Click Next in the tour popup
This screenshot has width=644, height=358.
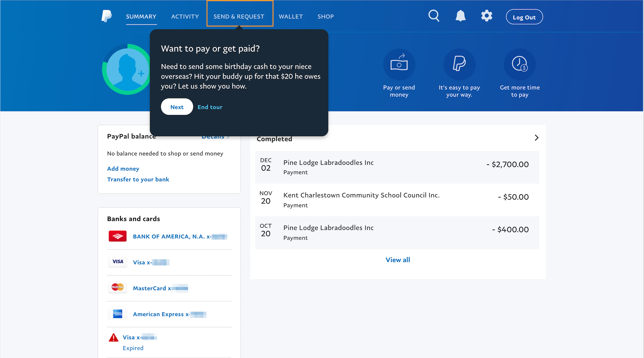pos(177,107)
